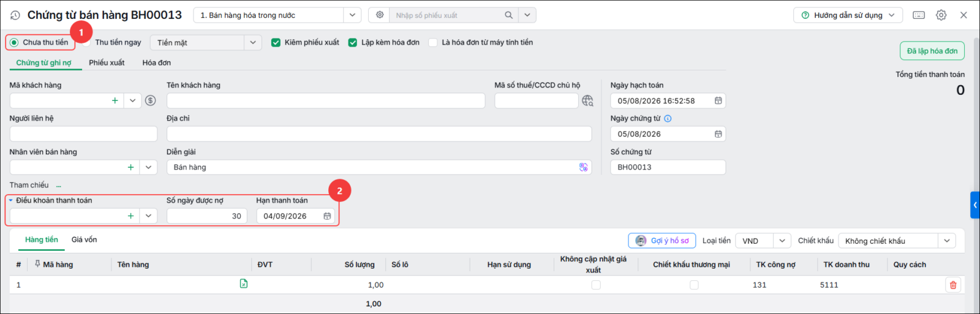Tick Chiết khấu thương mại in row 1

[694, 285]
